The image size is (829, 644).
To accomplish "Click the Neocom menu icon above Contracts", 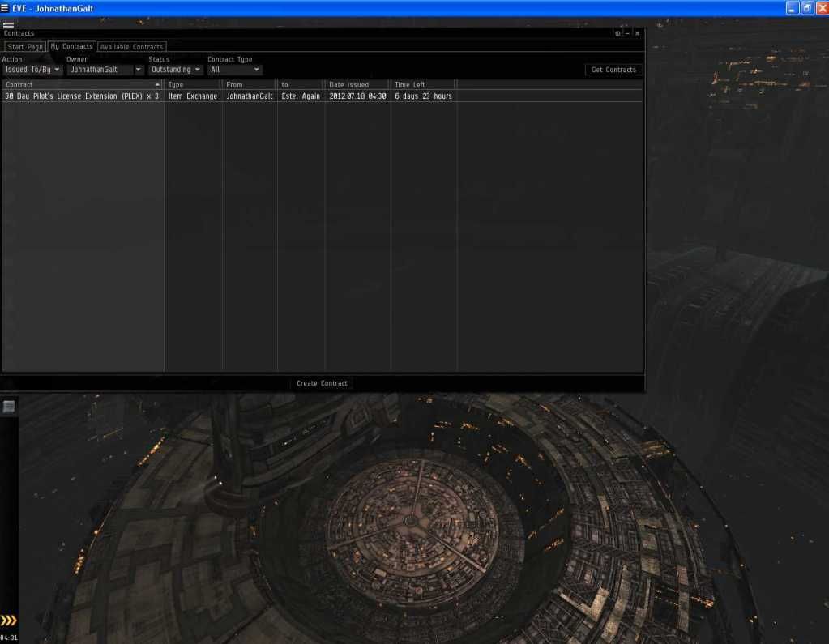I will click(x=8, y=24).
